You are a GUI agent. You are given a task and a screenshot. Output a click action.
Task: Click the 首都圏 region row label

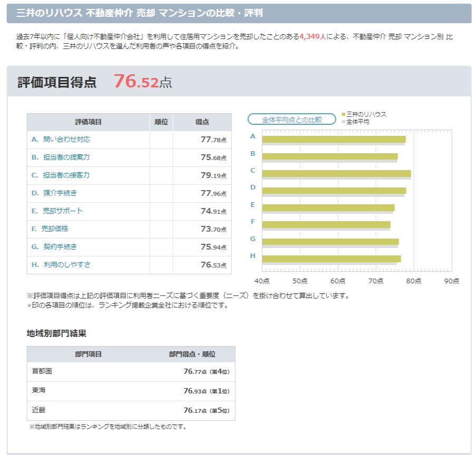click(42, 371)
